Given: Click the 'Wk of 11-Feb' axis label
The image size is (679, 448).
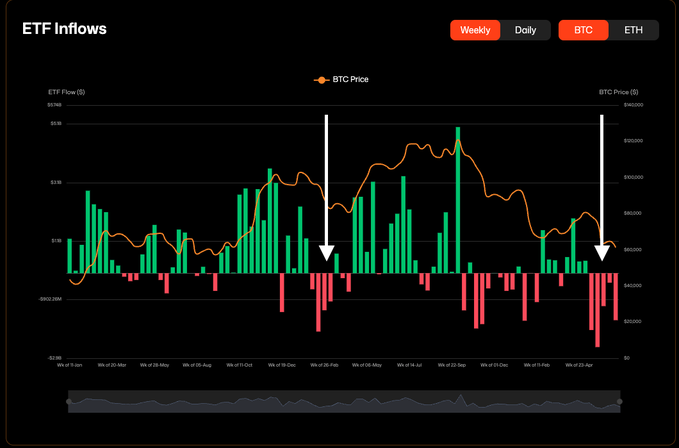Looking at the screenshot, I should point(537,365).
